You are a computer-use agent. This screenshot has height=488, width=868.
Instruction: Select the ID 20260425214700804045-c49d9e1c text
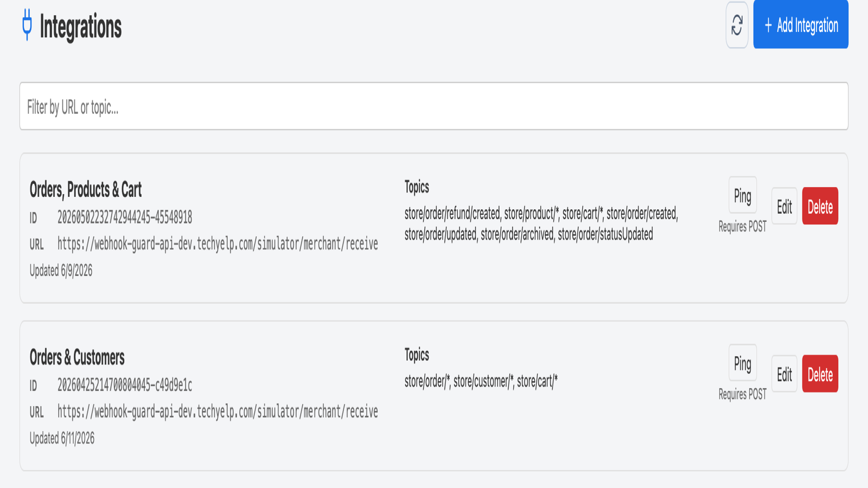tap(125, 385)
